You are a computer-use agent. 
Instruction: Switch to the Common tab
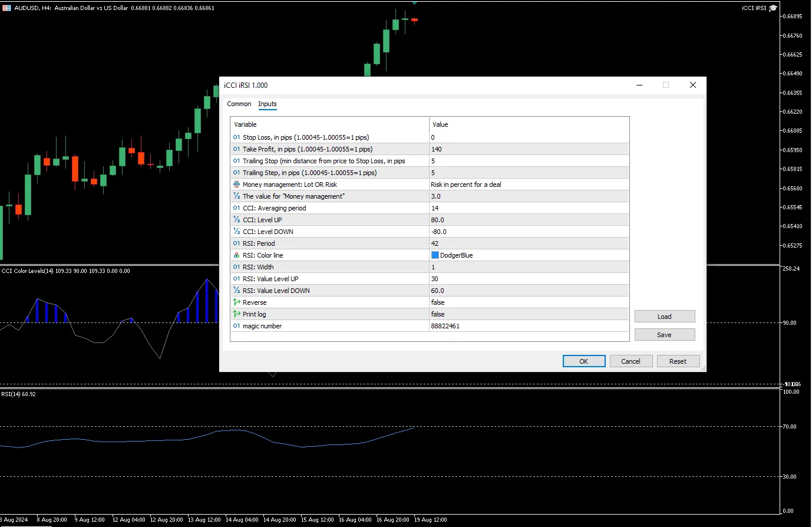(239, 104)
